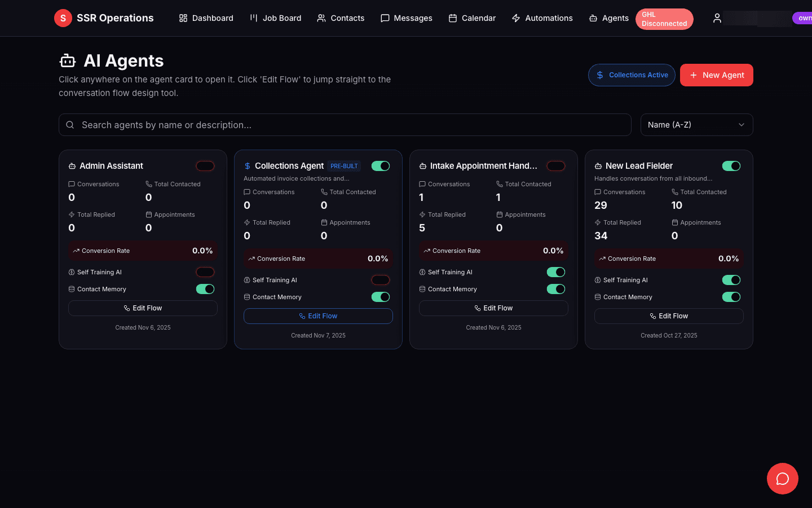
Task: Open the chat bubble widget at bottom right
Action: pos(782,479)
